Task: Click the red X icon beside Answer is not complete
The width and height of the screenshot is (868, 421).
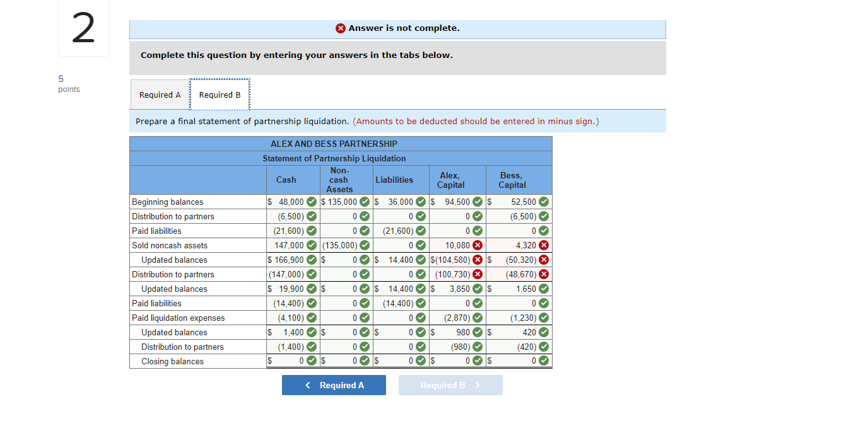Action: click(x=341, y=28)
